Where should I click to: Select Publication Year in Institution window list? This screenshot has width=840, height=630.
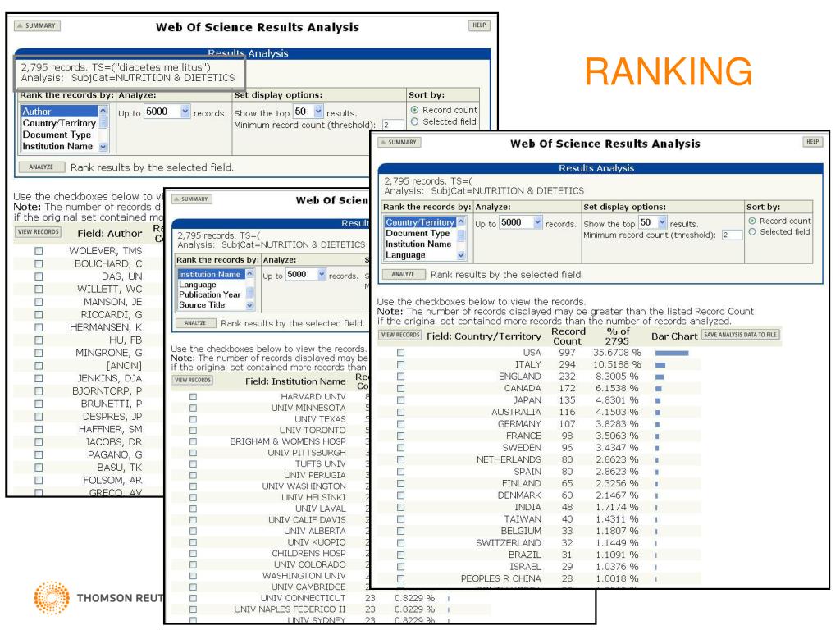pyautogui.click(x=210, y=294)
